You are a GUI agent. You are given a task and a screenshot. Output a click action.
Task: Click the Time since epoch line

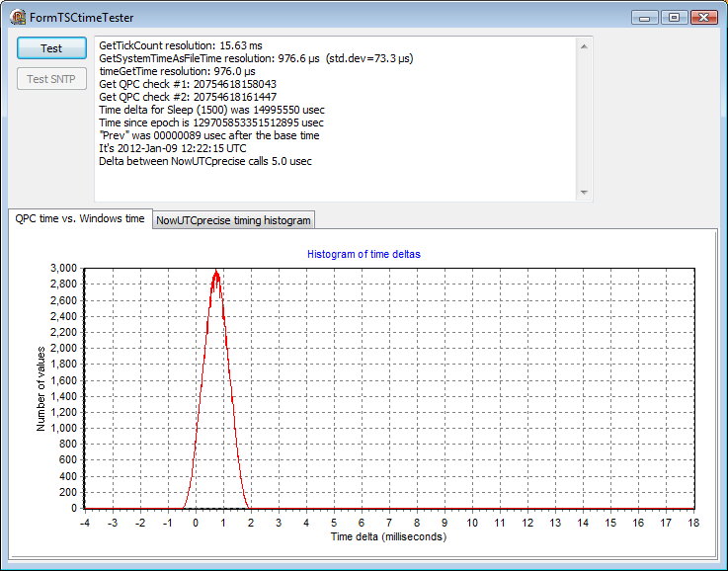[211, 122]
